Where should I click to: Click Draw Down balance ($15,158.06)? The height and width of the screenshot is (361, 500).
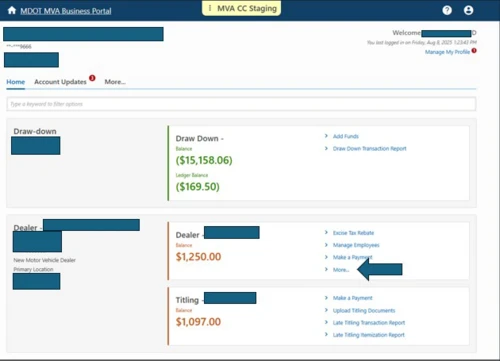(204, 160)
